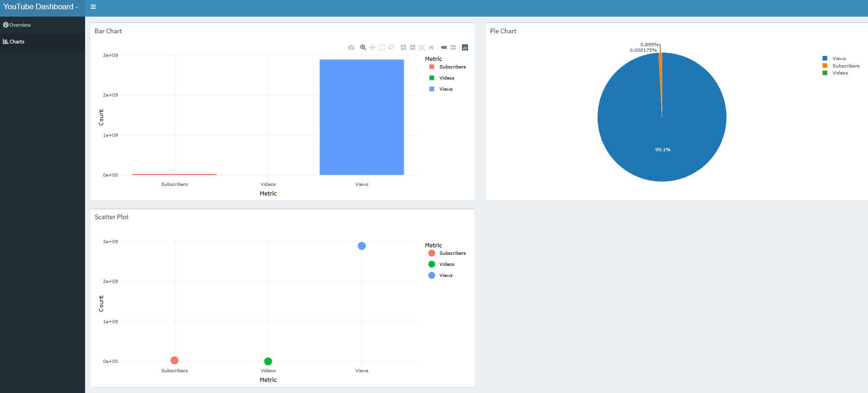The height and width of the screenshot is (393, 868).
Task: Click the blue Views scatter point
Action: click(362, 246)
